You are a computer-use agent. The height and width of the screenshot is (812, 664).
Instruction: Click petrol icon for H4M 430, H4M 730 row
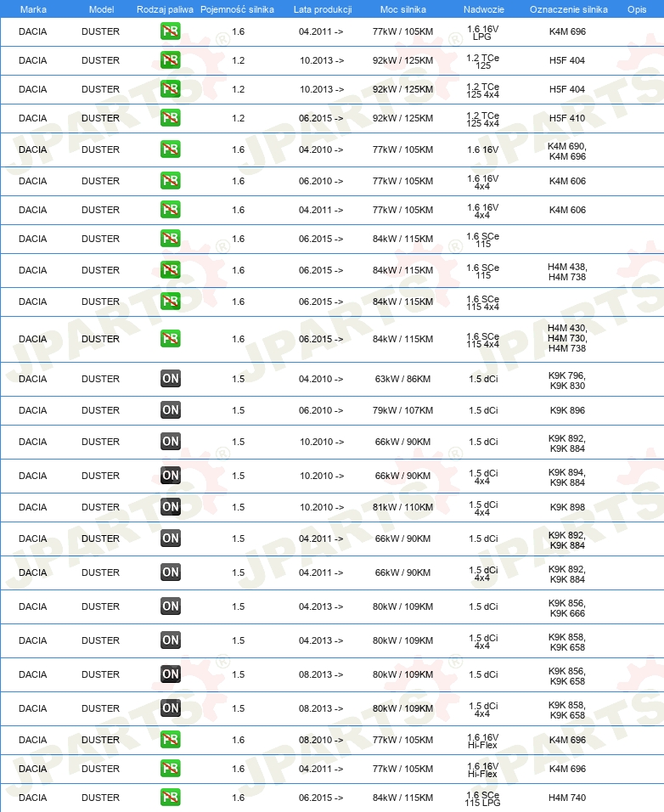[171, 339]
